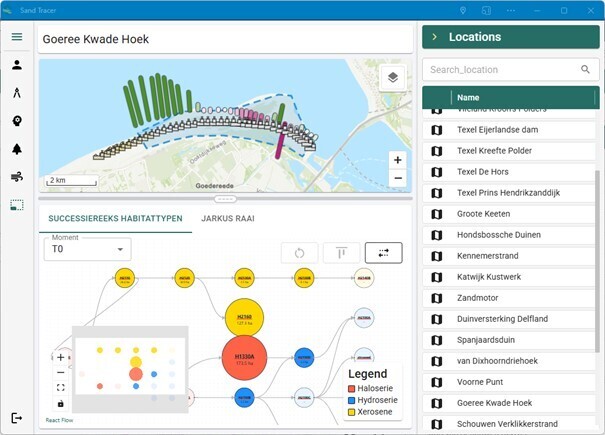Click the reset rotate button above the flow
This screenshot has width=605, height=435.
pyautogui.click(x=299, y=253)
